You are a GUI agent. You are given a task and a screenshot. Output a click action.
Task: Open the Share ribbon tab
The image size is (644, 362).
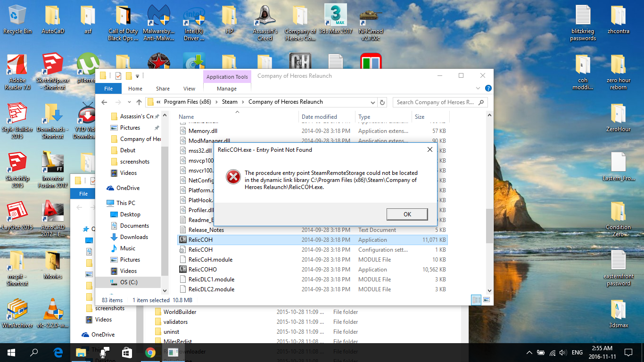pos(163,89)
